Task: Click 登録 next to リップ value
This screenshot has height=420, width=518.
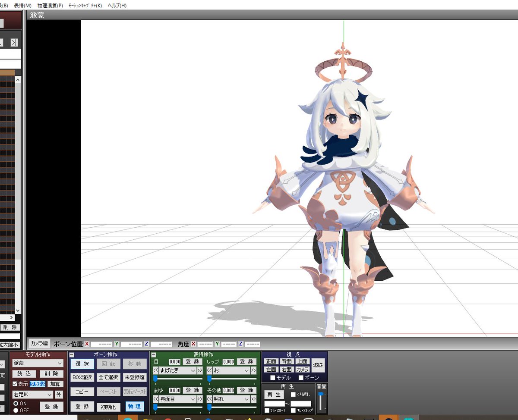Action: [x=246, y=361]
